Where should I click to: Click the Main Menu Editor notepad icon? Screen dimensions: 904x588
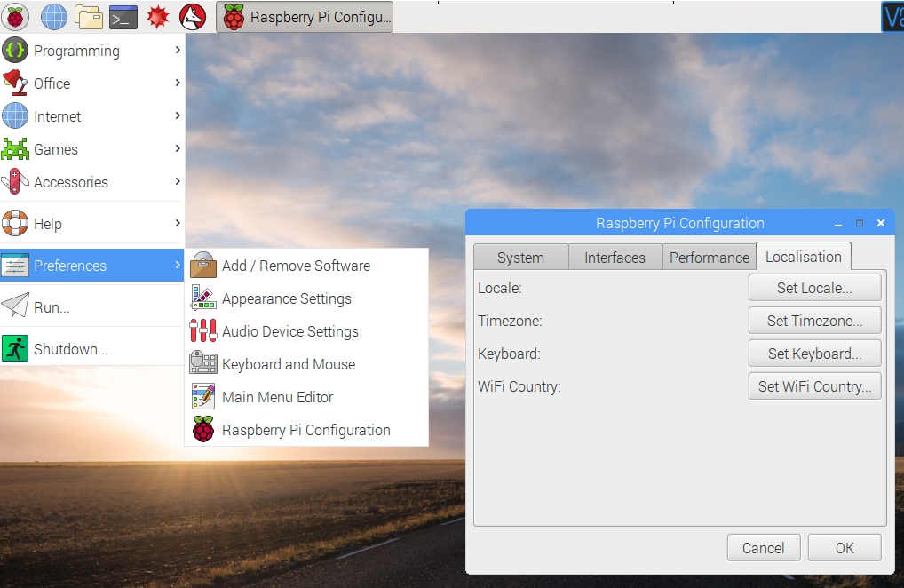[203, 397]
